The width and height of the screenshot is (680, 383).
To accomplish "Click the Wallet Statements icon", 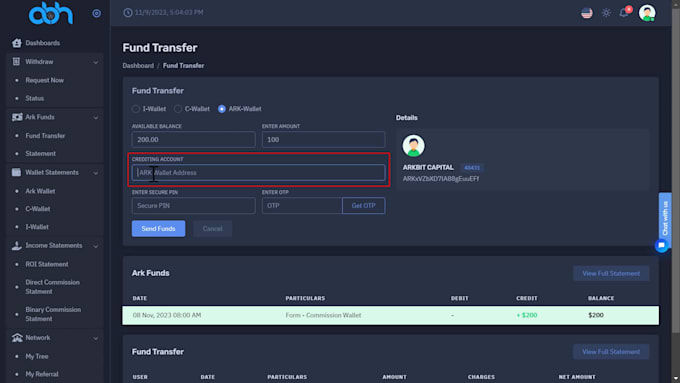I will (16, 172).
